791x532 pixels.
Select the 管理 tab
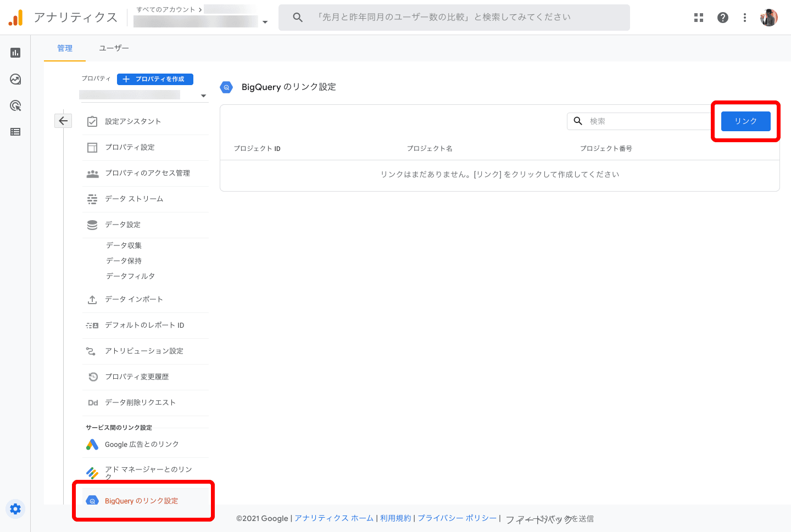[x=65, y=48]
